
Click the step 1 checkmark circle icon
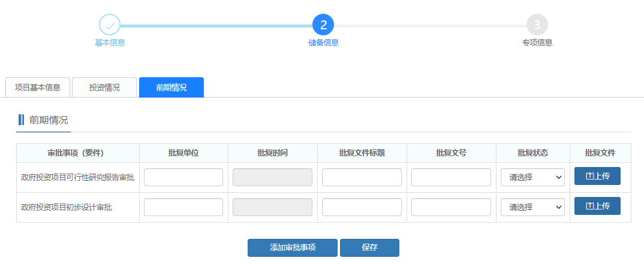click(110, 25)
